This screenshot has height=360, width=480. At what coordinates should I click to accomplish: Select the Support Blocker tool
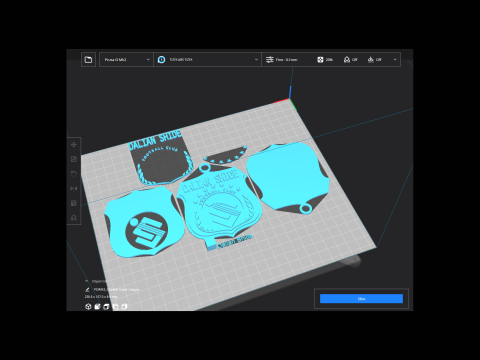(74, 218)
